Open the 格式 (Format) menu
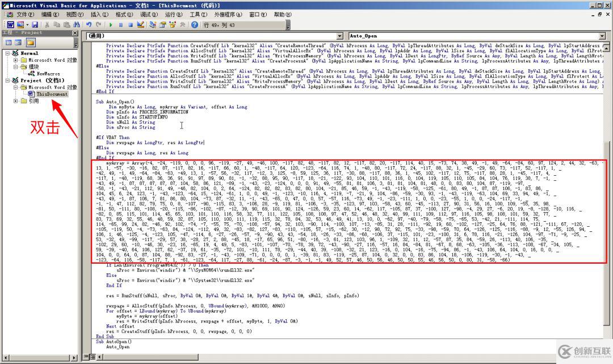The height and width of the screenshot is (364, 613). [124, 14]
